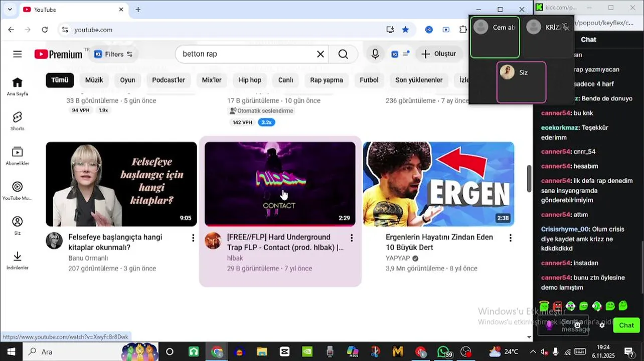Open the YouTube hamburger guide menu
Image resolution: width=644 pixels, height=361 pixels.
click(x=18, y=54)
